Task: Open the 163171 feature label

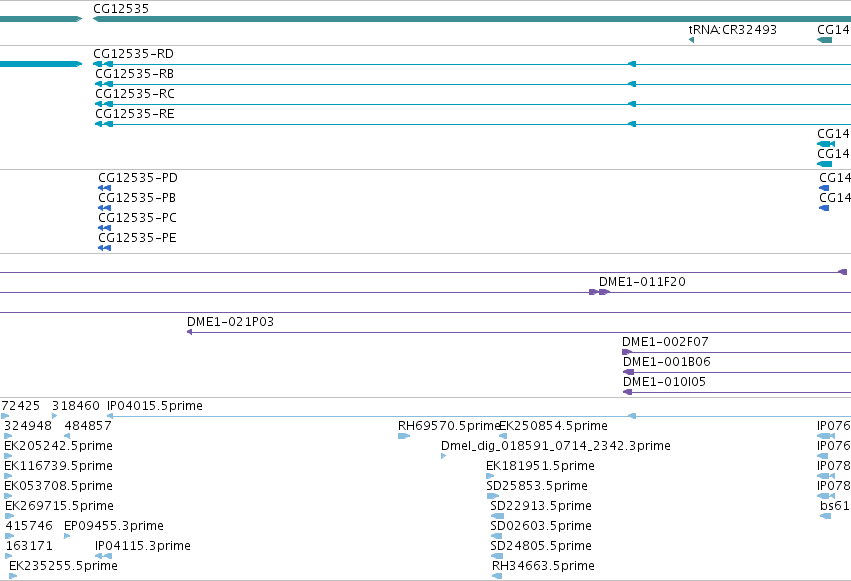Action: click(29, 547)
